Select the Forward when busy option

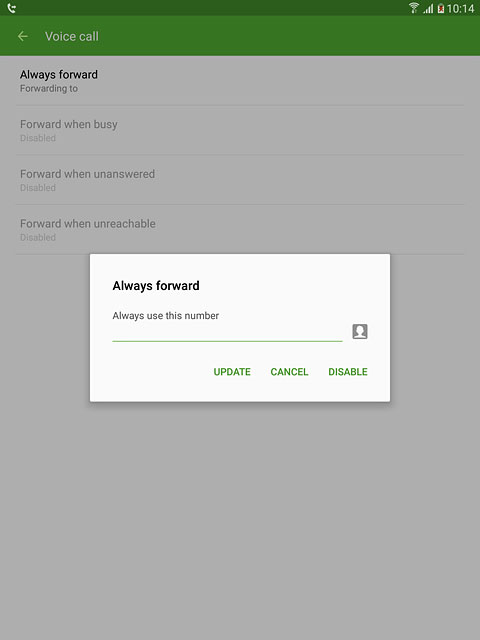click(x=240, y=130)
